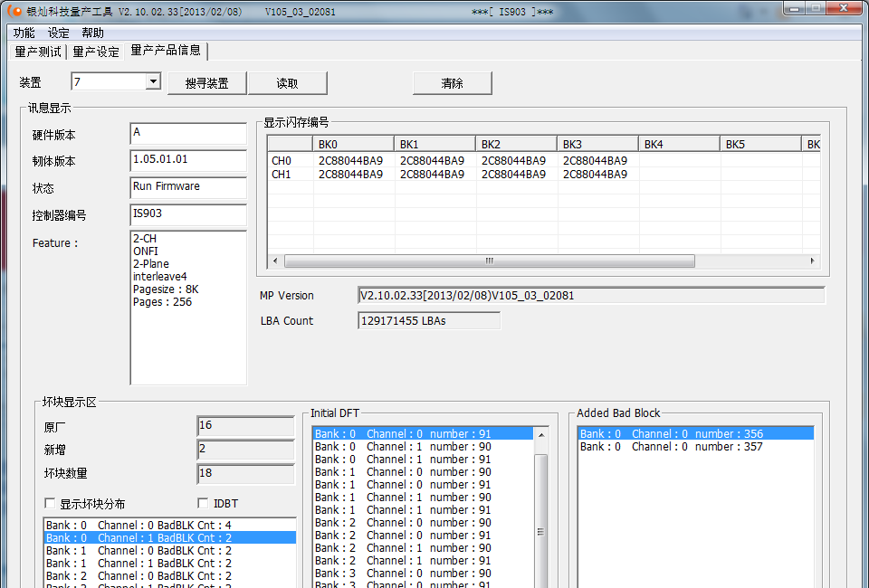Click the Initial DFT list scroll-up arrow

coord(541,436)
